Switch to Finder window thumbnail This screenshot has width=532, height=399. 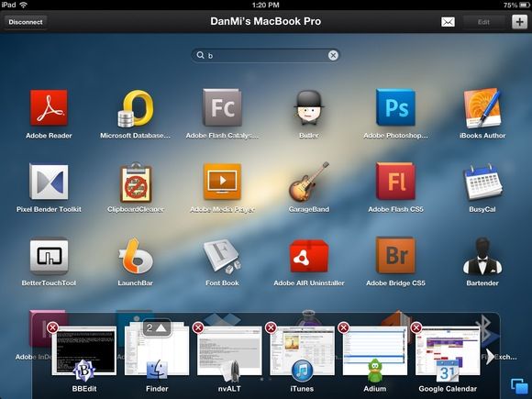pyautogui.click(x=157, y=349)
